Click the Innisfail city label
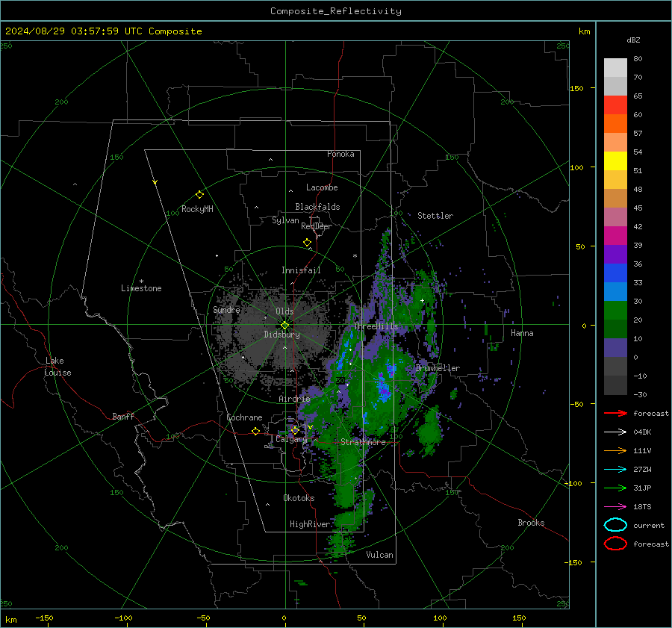 301,270
